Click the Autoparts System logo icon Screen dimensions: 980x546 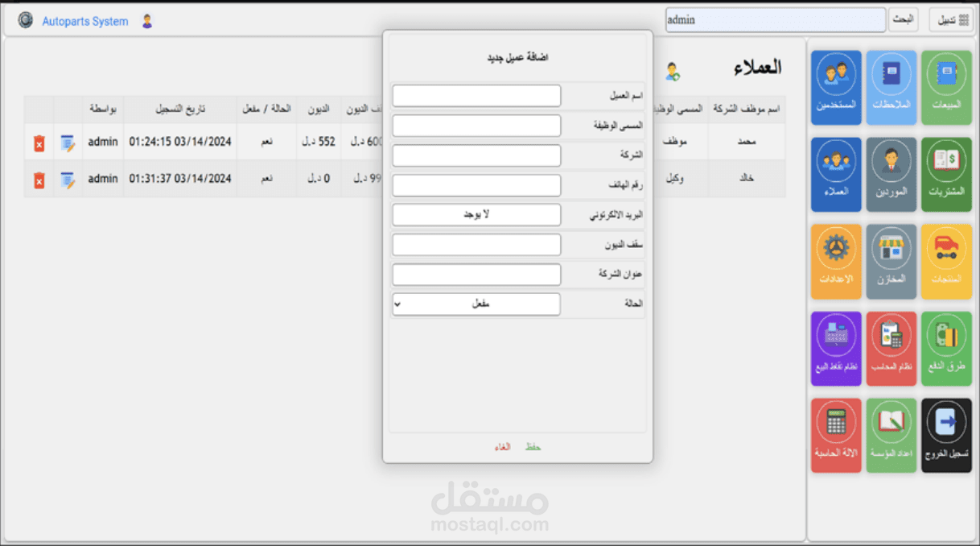point(26,20)
